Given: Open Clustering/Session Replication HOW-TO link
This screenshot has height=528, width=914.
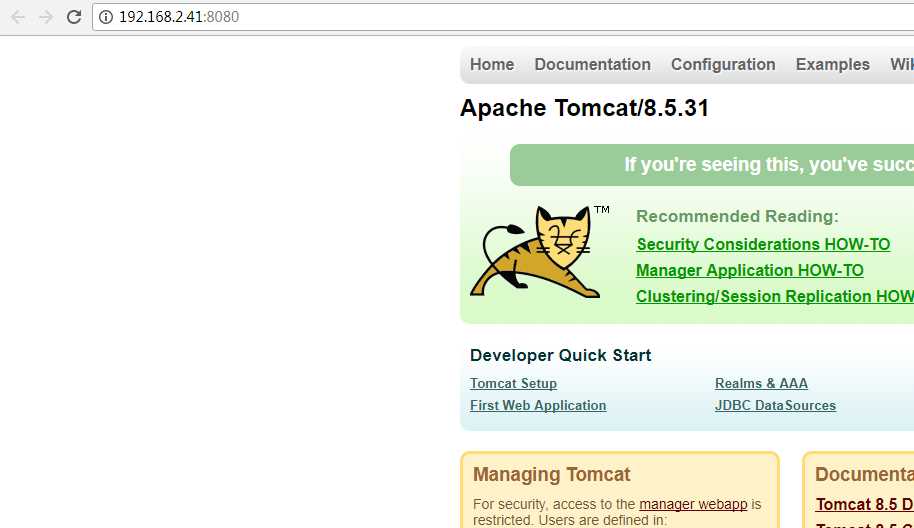Looking at the screenshot, I should tap(775, 296).
